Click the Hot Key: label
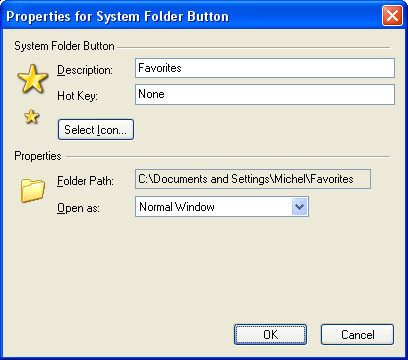 pos(77,96)
